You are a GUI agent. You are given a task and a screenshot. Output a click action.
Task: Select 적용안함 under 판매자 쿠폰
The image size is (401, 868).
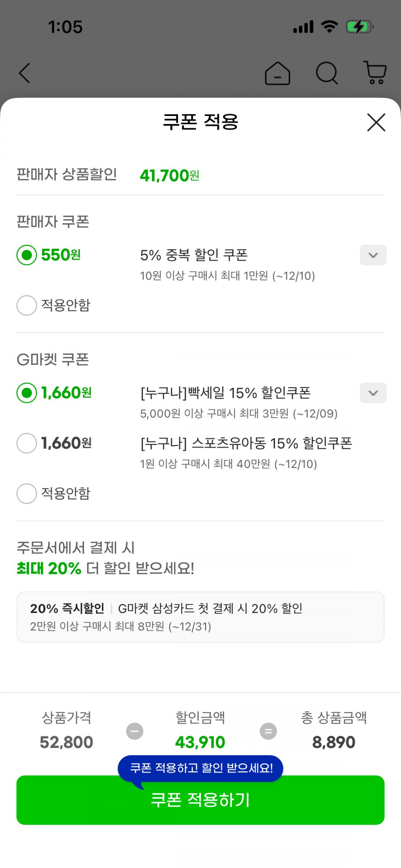pos(27,305)
